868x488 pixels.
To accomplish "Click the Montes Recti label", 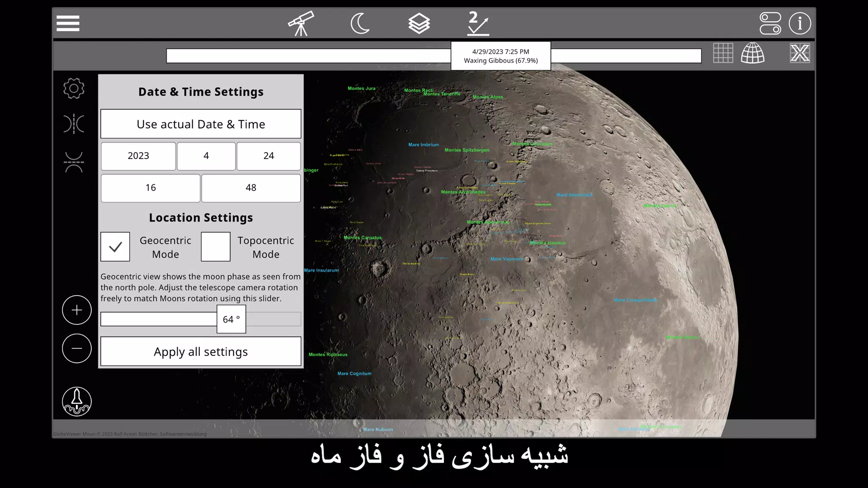I will (419, 90).
